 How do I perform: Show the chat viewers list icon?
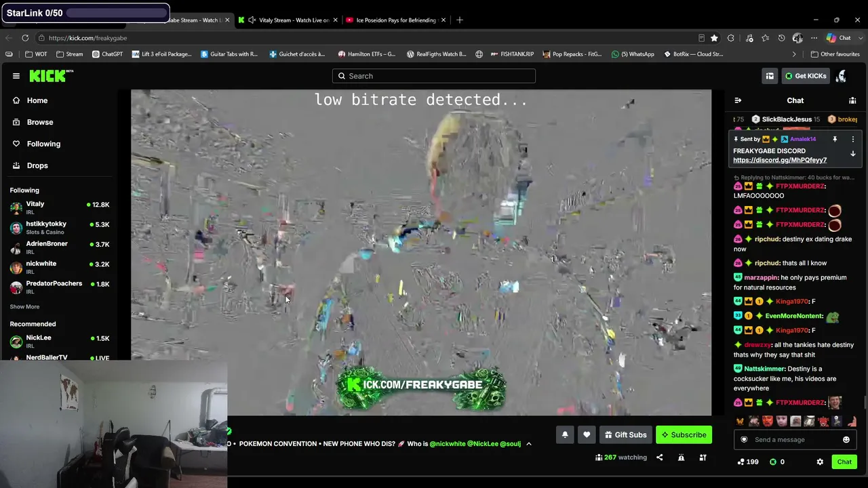[x=852, y=100]
